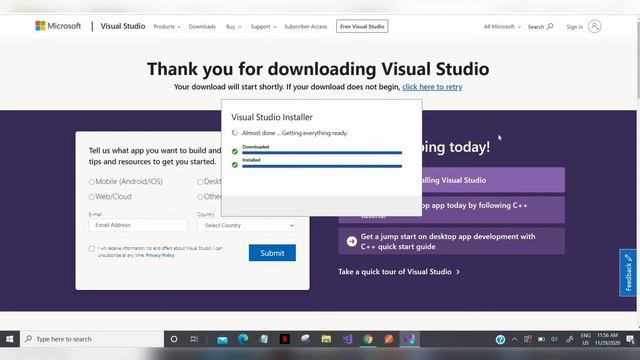Open the Downloads page
Screen dimensions: 640x360
(x=202, y=27)
